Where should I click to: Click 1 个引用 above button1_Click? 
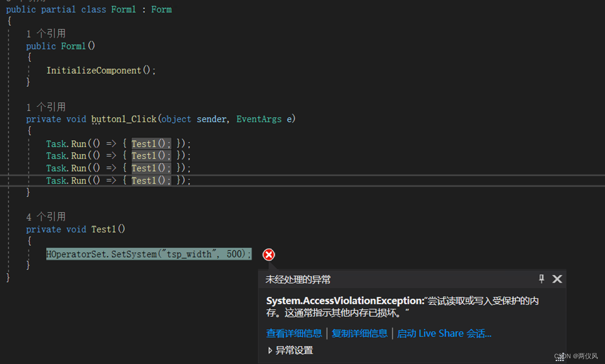pyautogui.click(x=46, y=107)
